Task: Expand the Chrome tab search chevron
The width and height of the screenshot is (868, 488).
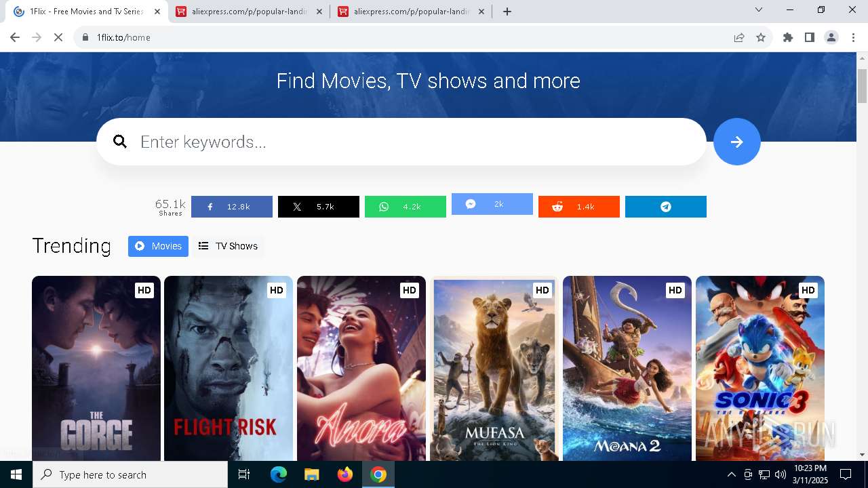Action: (759, 9)
